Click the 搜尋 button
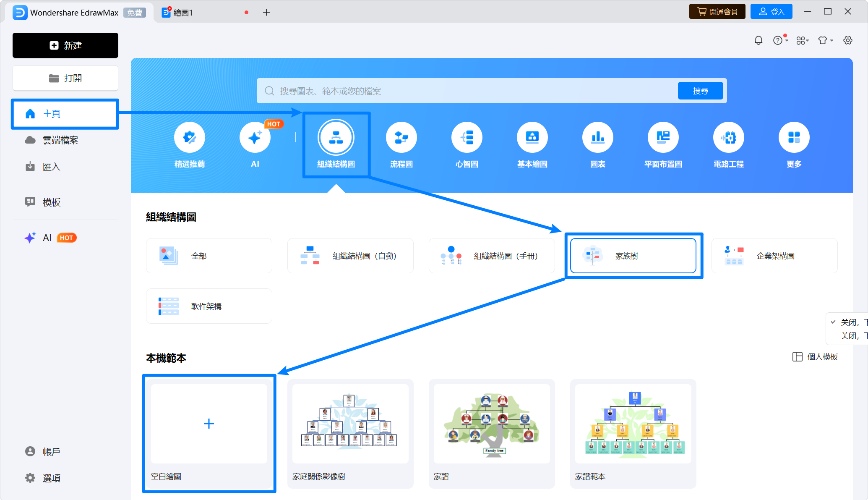The height and width of the screenshot is (500, 868). [x=701, y=91]
